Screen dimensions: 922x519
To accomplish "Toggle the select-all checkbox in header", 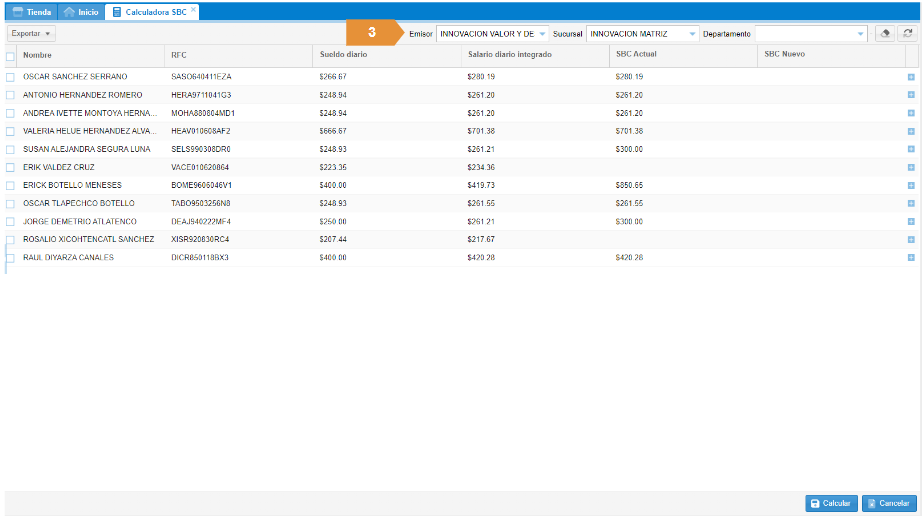I will point(11,55).
